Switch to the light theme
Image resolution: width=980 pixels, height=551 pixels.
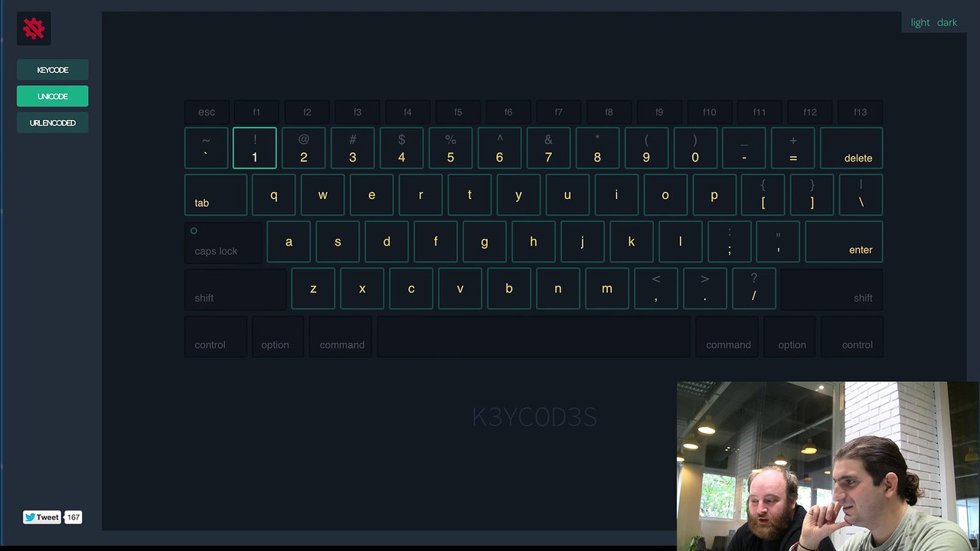pyautogui.click(x=920, y=22)
